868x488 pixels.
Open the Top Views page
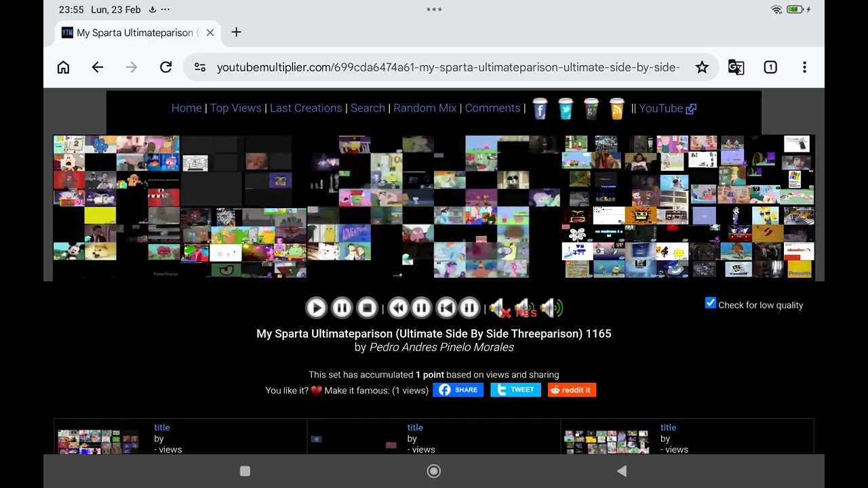(235, 108)
